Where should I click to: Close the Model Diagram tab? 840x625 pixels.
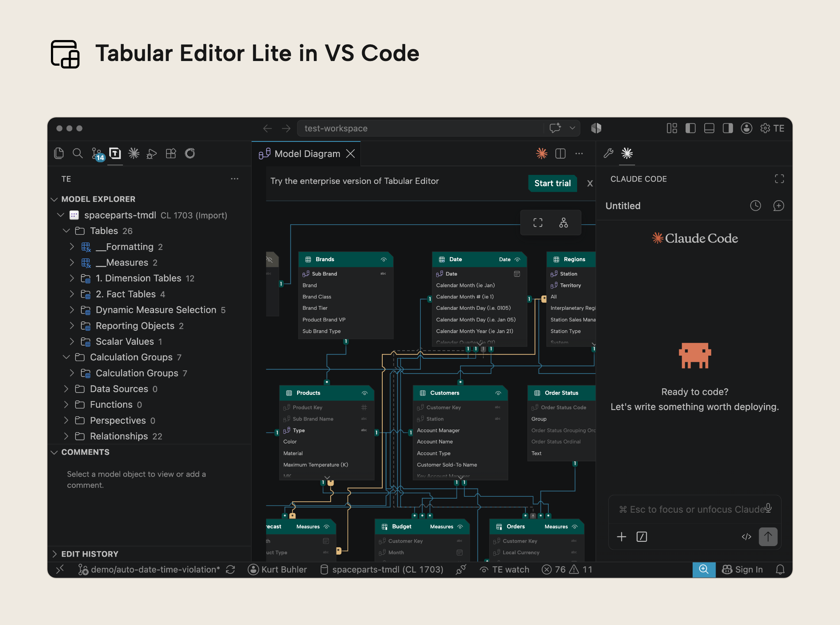pos(350,154)
